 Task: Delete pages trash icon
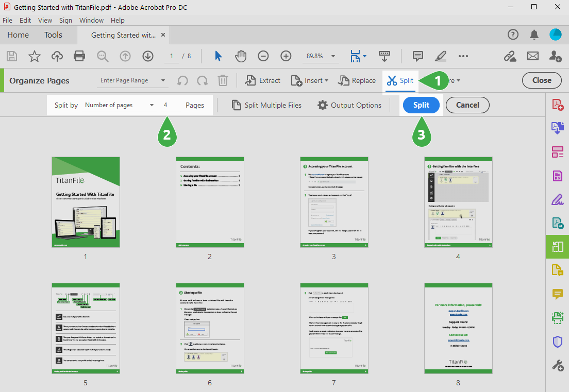coord(223,80)
